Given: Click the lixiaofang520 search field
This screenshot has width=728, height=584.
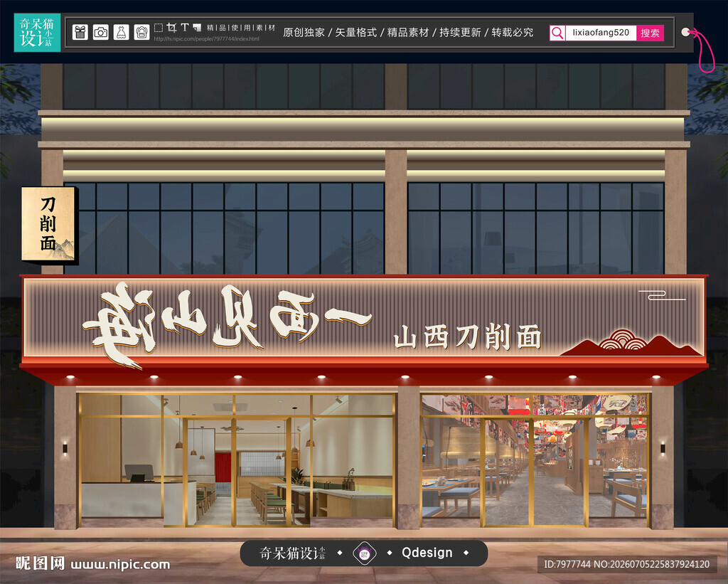Looking at the screenshot, I should click(x=601, y=33).
